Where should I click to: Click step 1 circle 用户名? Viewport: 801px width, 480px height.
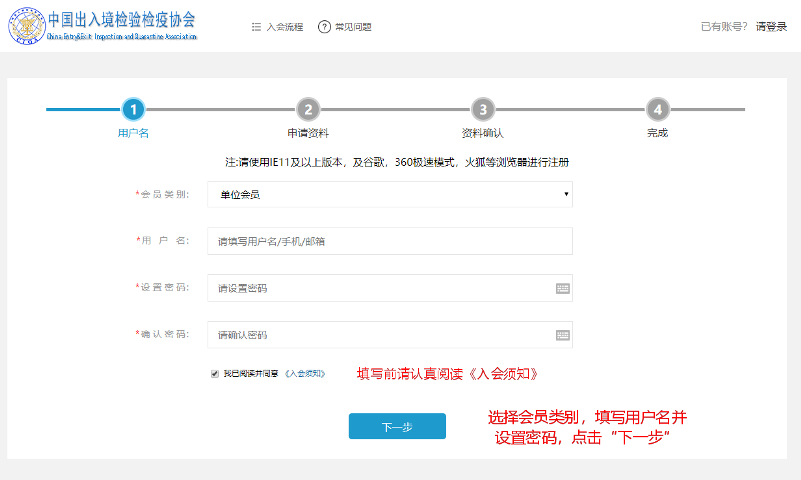(133, 109)
